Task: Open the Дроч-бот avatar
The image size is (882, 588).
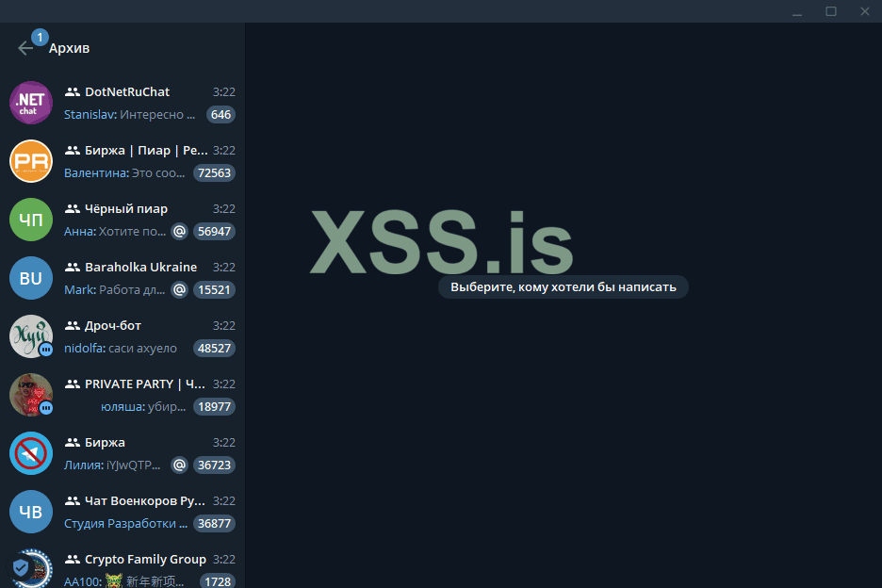Action: [31, 336]
